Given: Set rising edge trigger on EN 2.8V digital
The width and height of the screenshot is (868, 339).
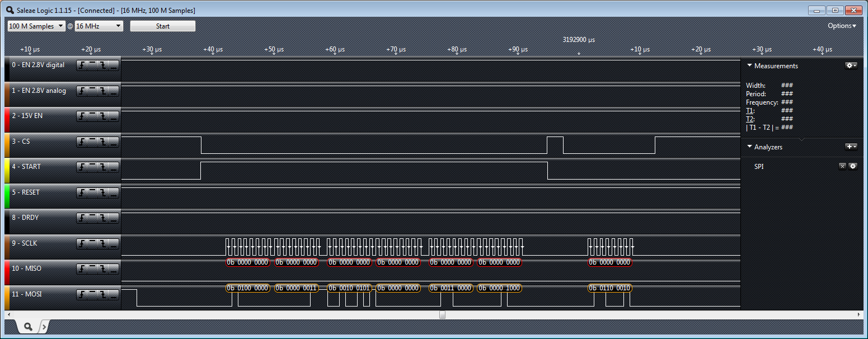Looking at the screenshot, I should click(x=82, y=65).
